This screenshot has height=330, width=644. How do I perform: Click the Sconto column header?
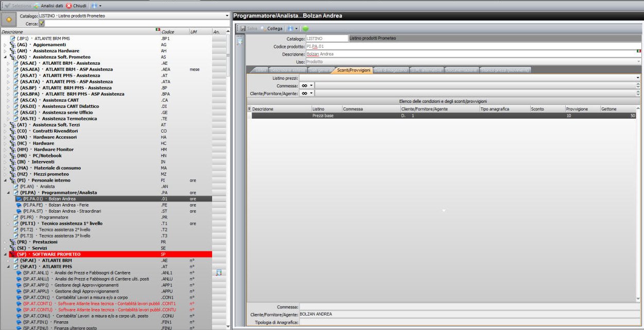point(547,109)
